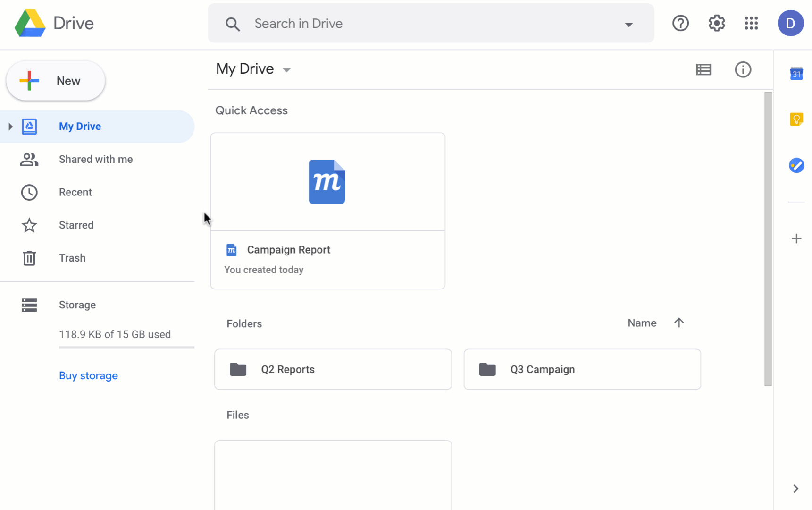Click the New button
This screenshot has width=812, height=510.
coord(55,80)
